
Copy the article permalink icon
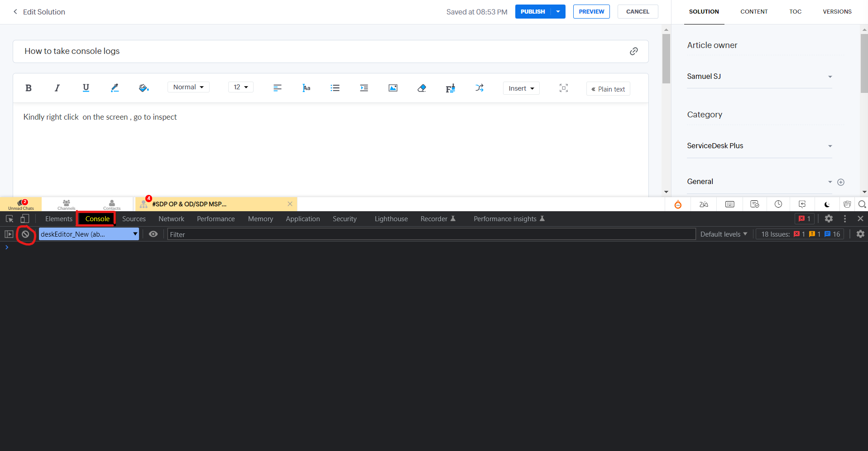point(633,51)
